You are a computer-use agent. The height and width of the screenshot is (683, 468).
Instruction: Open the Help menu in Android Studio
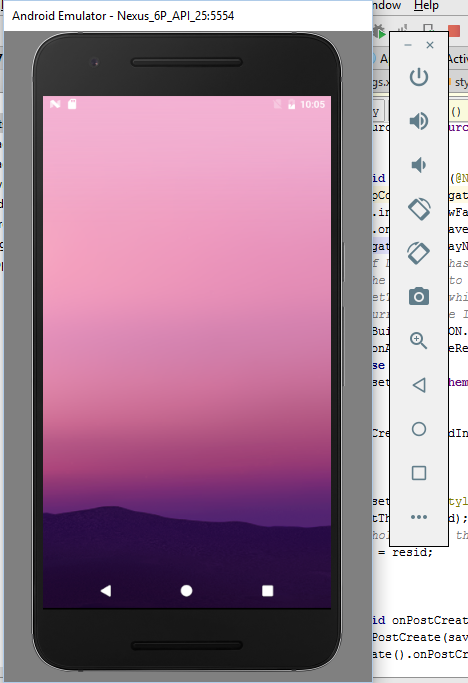click(426, 5)
